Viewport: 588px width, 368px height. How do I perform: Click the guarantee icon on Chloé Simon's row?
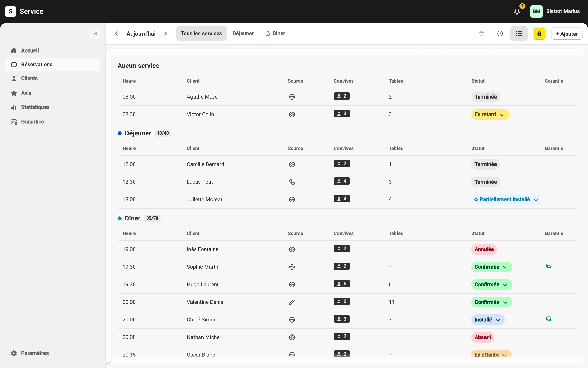(x=549, y=319)
